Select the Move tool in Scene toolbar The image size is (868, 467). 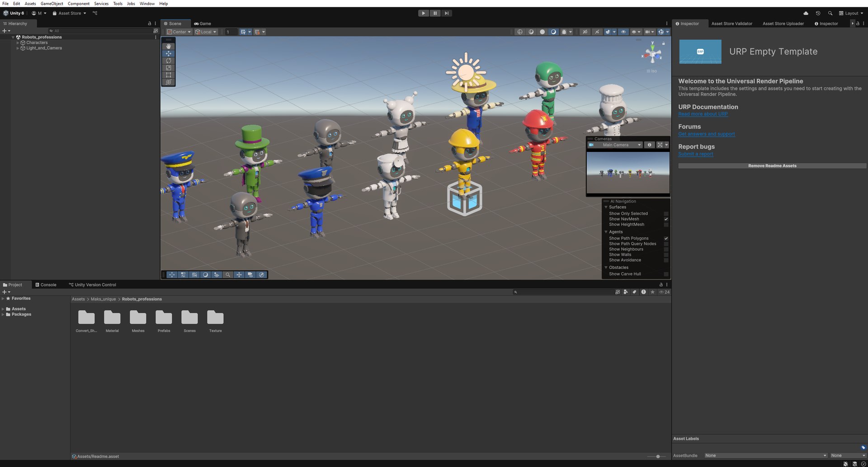click(168, 53)
